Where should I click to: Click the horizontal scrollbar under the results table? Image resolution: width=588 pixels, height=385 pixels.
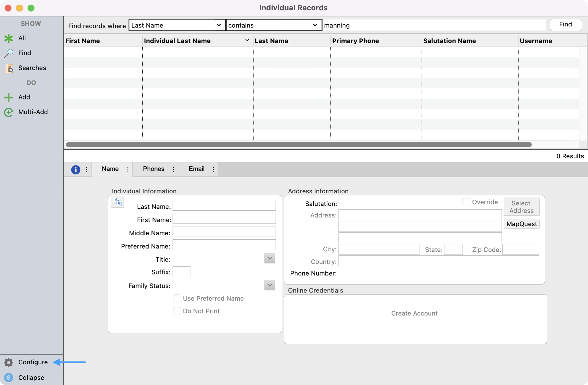(299, 145)
